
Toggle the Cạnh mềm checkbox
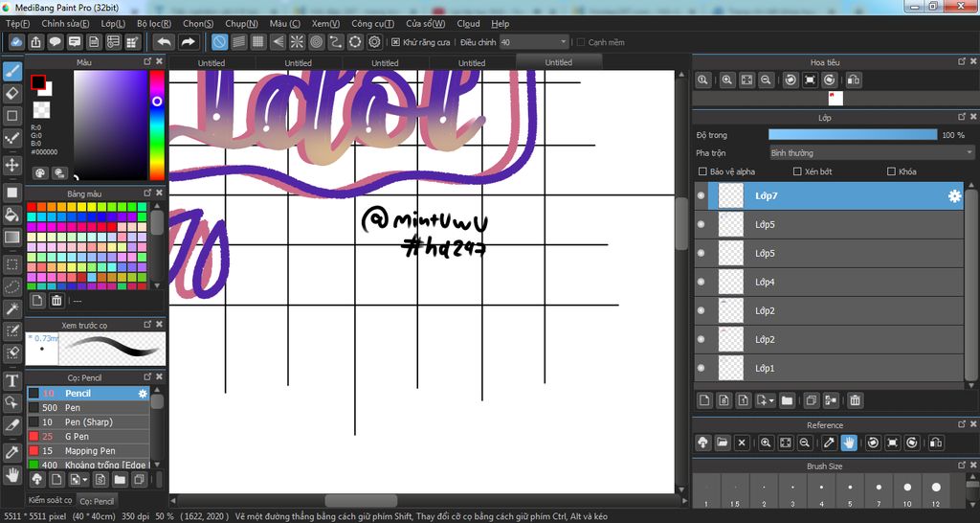(x=581, y=42)
